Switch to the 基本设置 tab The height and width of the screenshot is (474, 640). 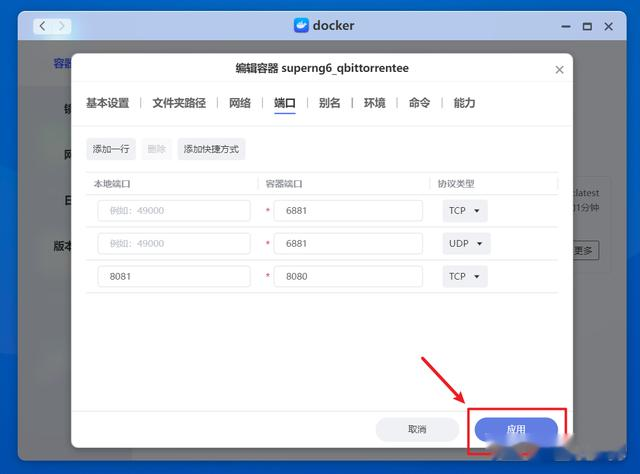pos(107,103)
